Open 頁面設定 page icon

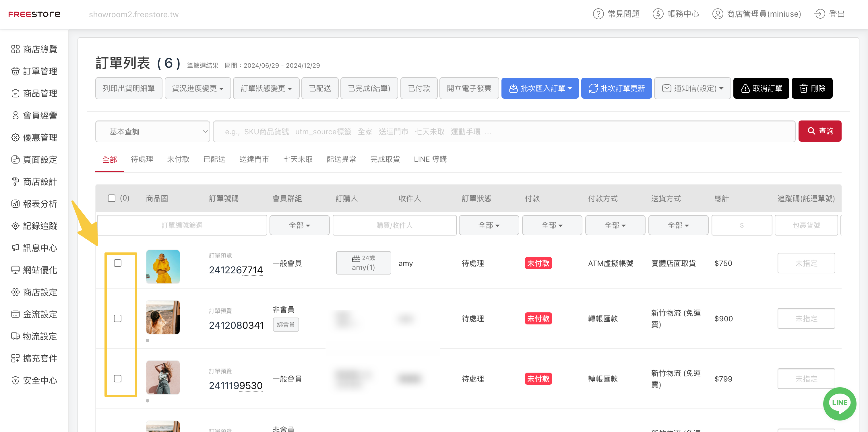[15, 159]
